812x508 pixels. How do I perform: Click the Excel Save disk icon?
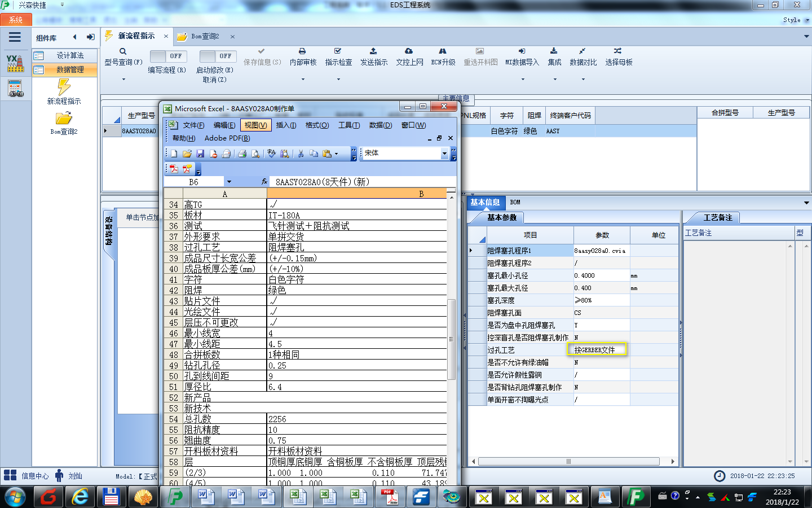point(200,154)
